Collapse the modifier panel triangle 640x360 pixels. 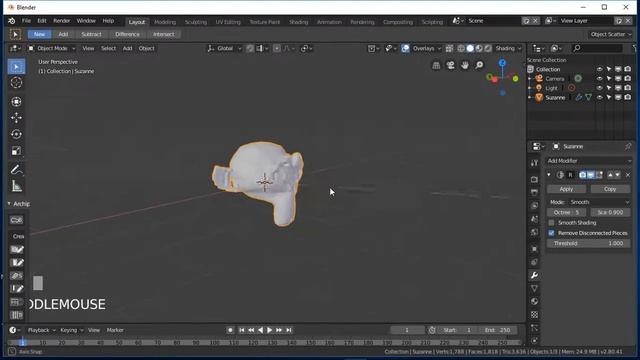pyautogui.click(x=549, y=175)
